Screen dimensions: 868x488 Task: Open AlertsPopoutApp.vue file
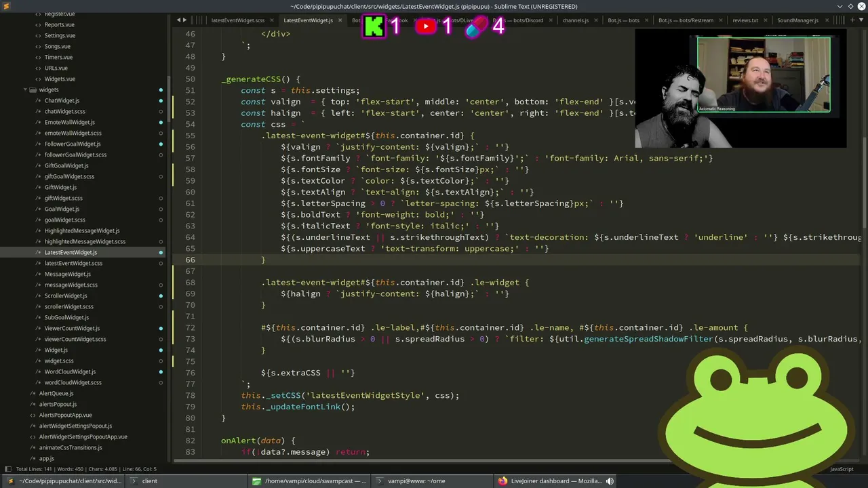(65, 415)
